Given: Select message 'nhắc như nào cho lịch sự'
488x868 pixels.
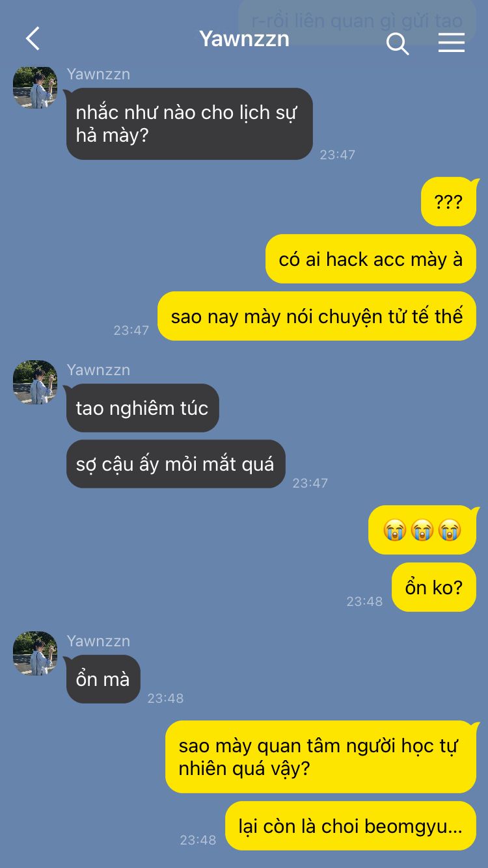Looking at the screenshot, I should coord(189,124).
